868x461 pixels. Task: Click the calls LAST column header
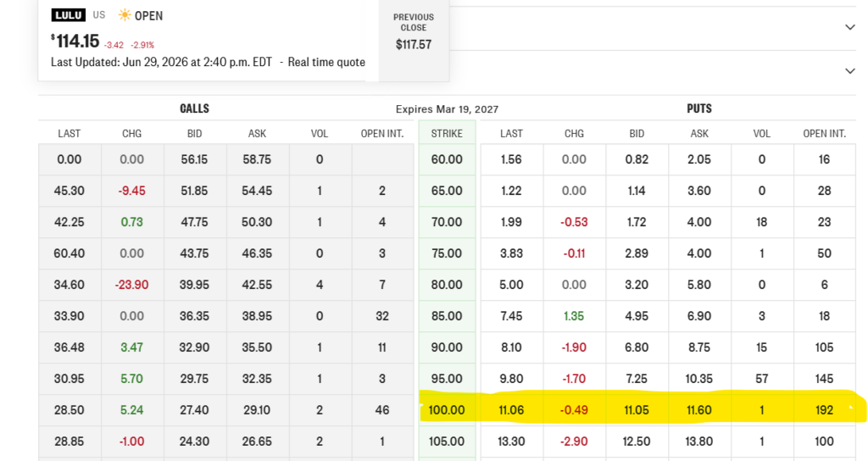pos(70,133)
